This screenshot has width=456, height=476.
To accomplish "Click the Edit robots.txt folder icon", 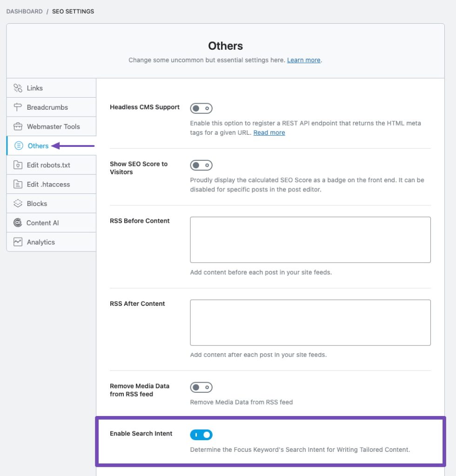I will click(18, 165).
